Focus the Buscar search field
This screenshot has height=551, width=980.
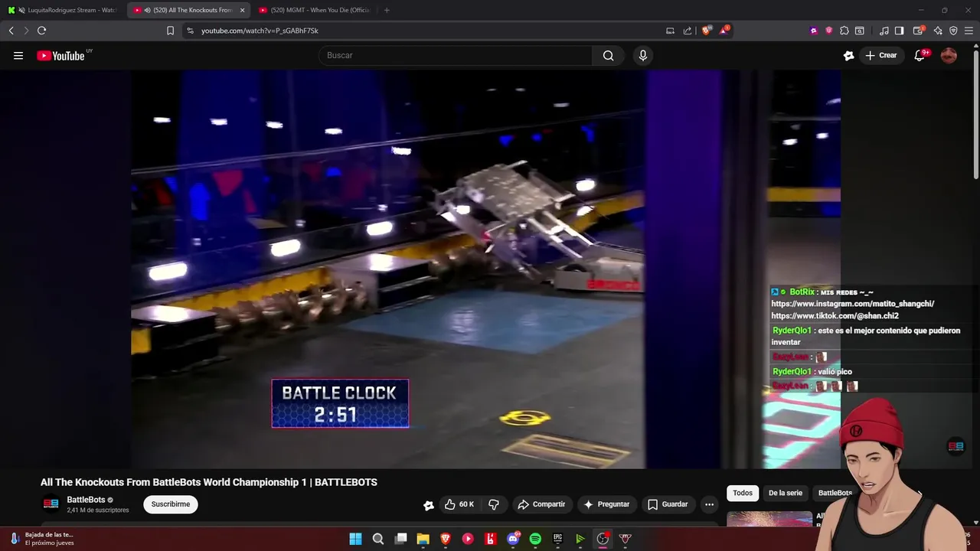click(456, 55)
